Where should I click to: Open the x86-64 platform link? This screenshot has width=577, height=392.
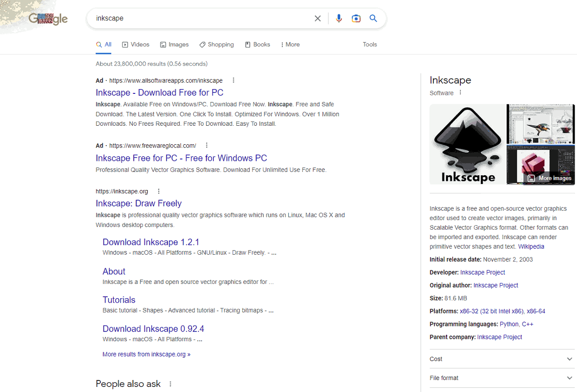pos(536,311)
